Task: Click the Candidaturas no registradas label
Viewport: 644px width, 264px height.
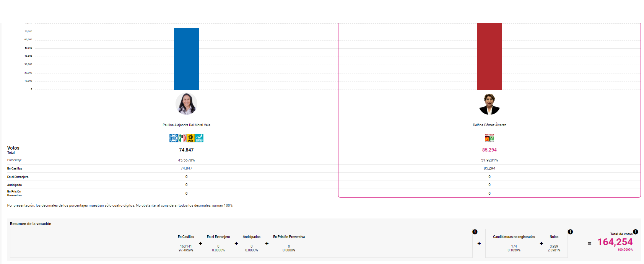Action: click(514, 237)
